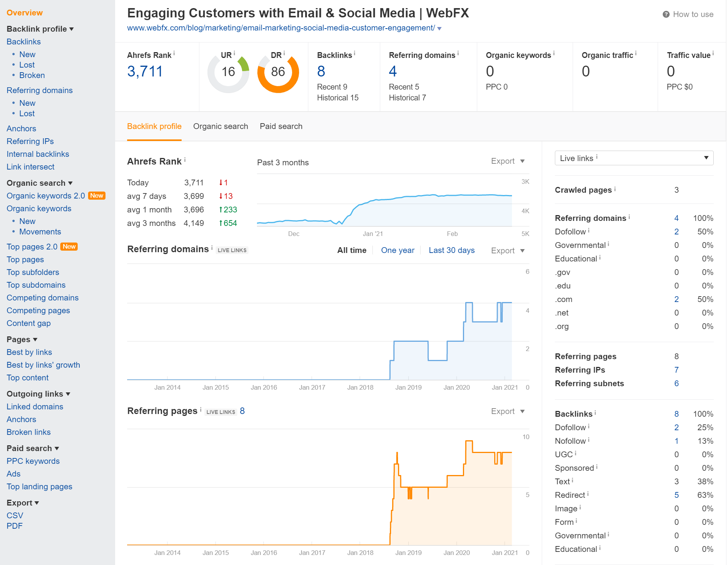This screenshot has height=565, width=728.
Task: Collapse the Organic search sidebar section
Action: click(40, 183)
